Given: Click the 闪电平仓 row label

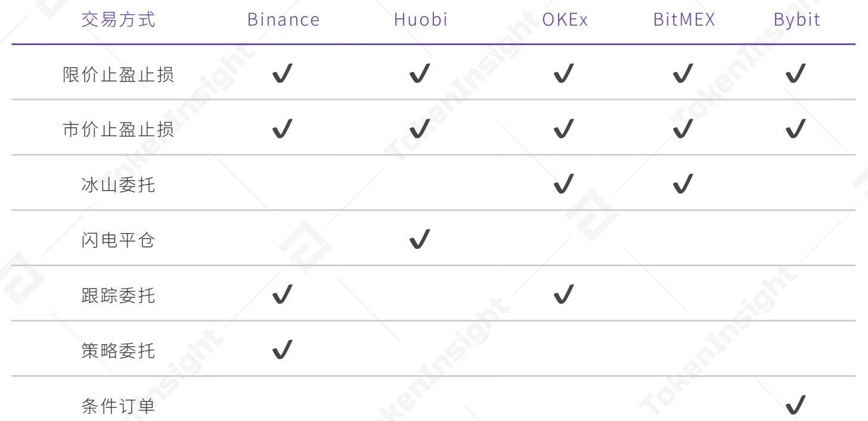Looking at the screenshot, I should (x=118, y=240).
